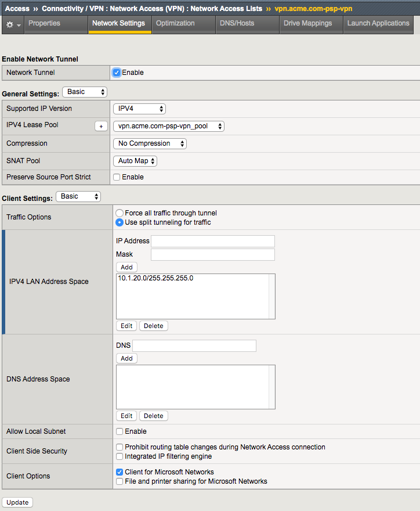This screenshot has height=511, width=420.
Task: Click the plus button beside IPV4 Lease Pool
Action: click(101, 126)
